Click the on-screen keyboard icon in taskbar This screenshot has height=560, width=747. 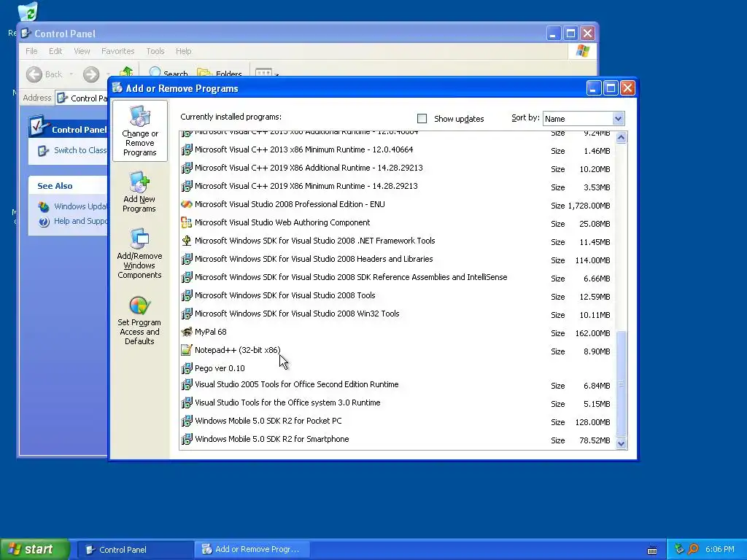click(652, 551)
